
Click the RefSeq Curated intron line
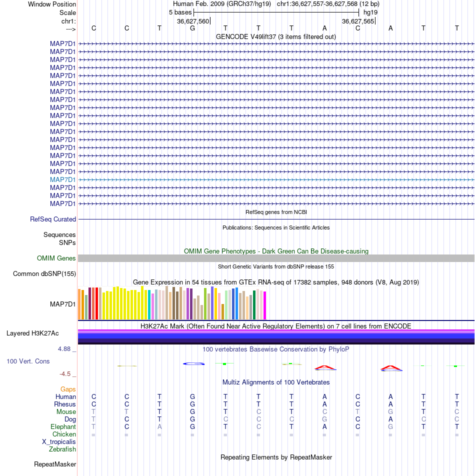click(x=276, y=219)
